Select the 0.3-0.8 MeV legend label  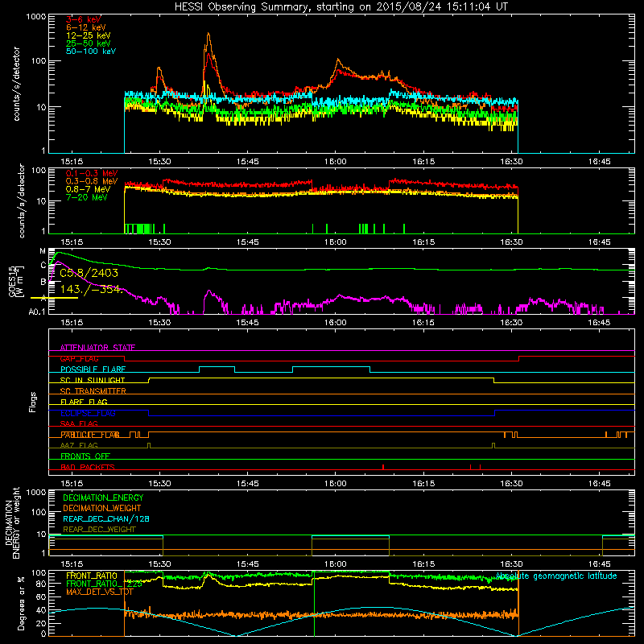92,181
